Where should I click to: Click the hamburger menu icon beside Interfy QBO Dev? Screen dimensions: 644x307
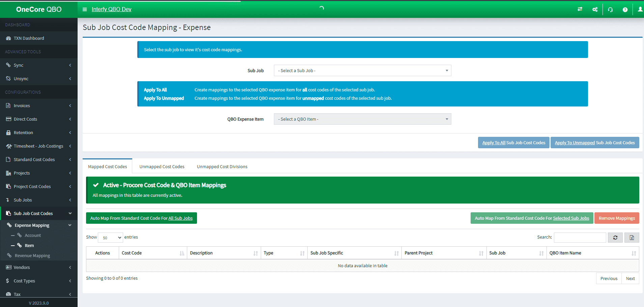click(x=84, y=9)
